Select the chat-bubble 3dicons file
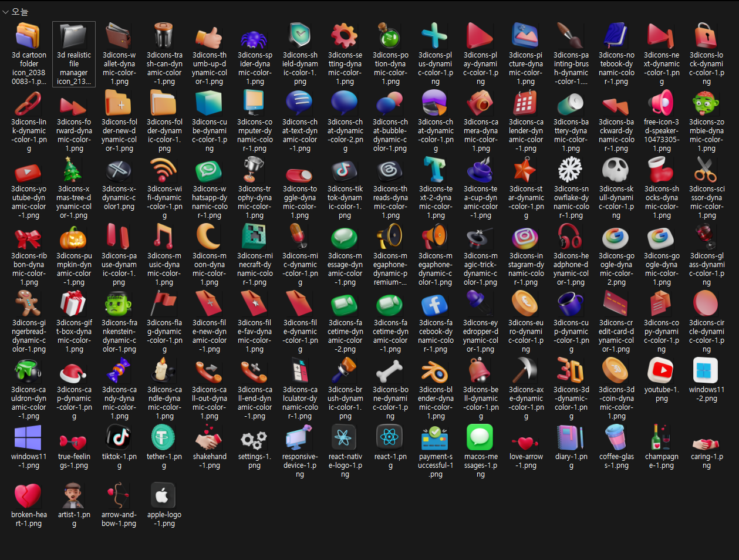Screen dimensions: 739x560 pyautogui.click(x=390, y=121)
